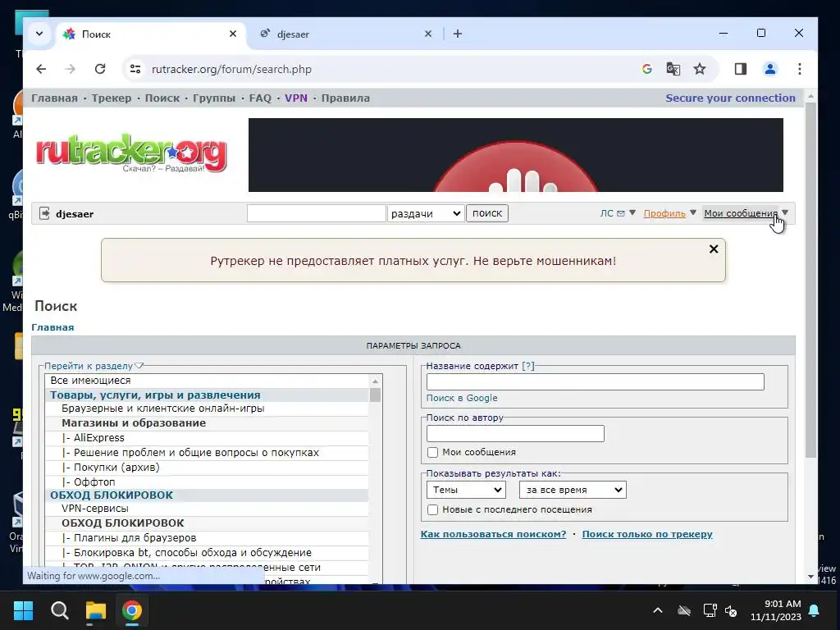Select the VPN-сервисы list entry
Viewport: 840px width, 630px height.
[x=208, y=509]
